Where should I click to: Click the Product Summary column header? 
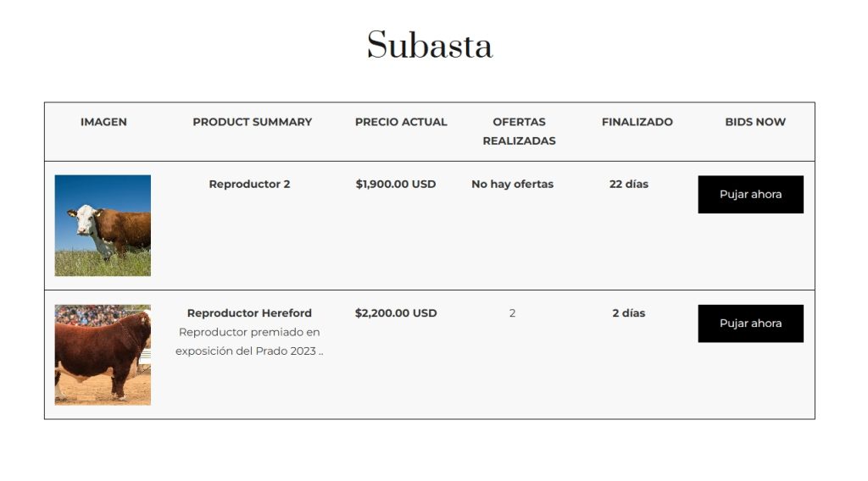pyautogui.click(x=252, y=122)
